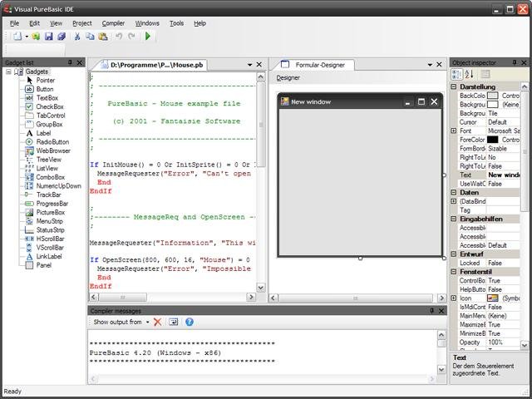Collapse the Fensterstil property group
Screen dimensions: 532x399
pos(454,272)
